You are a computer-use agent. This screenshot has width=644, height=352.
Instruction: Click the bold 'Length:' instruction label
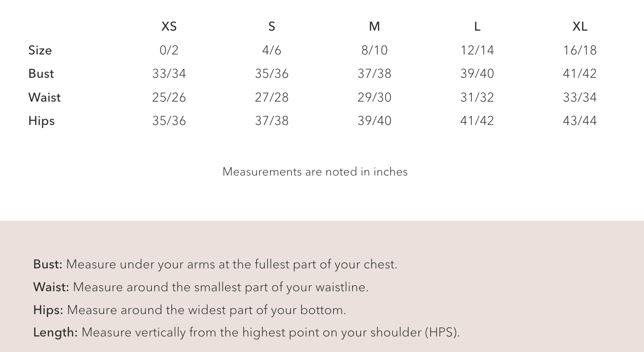(x=55, y=333)
